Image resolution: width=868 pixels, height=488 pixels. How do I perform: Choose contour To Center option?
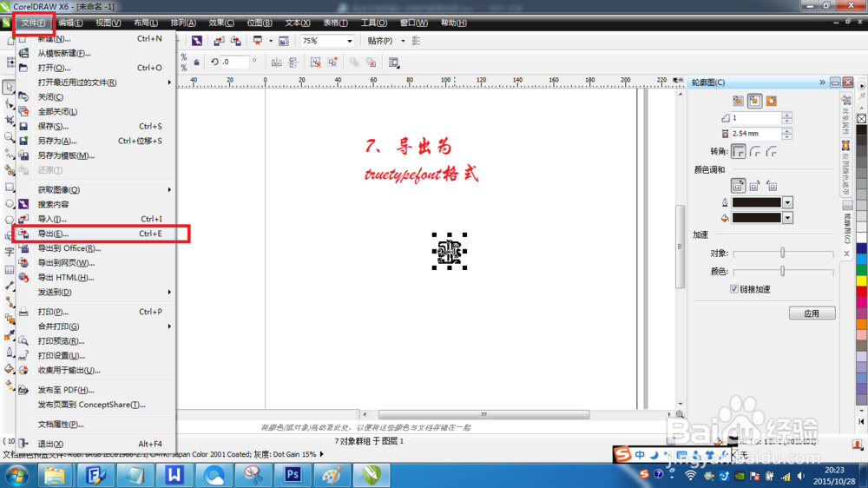pyautogui.click(x=738, y=101)
